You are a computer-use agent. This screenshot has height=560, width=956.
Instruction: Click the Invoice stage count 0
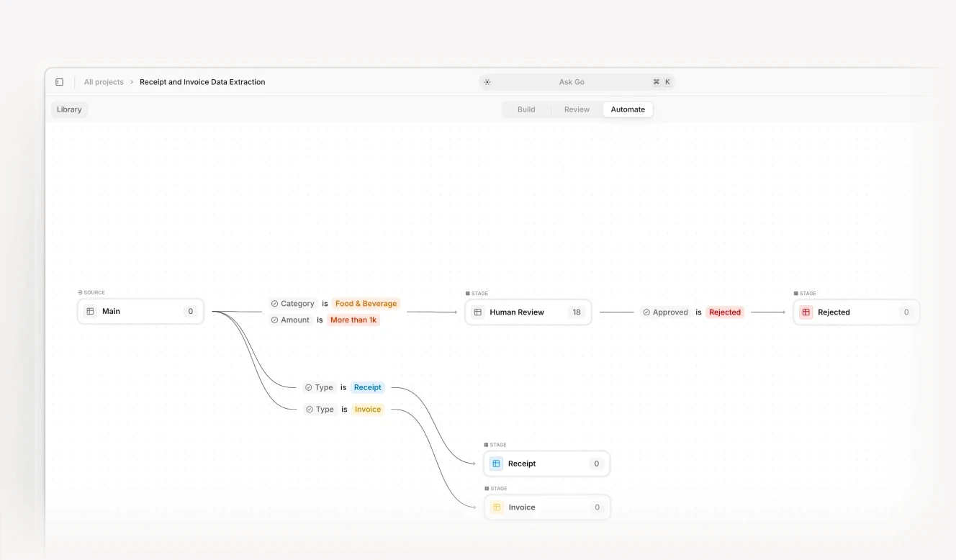click(597, 507)
